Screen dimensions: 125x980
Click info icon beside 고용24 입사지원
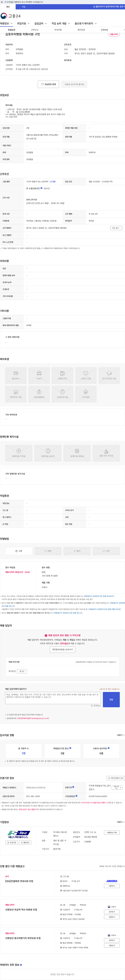(x=109, y=748)
